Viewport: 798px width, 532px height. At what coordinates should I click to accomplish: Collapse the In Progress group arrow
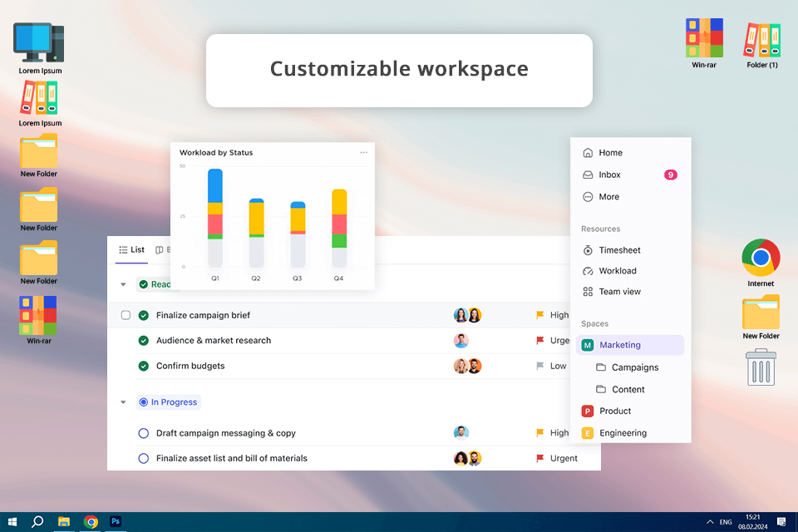coord(123,402)
